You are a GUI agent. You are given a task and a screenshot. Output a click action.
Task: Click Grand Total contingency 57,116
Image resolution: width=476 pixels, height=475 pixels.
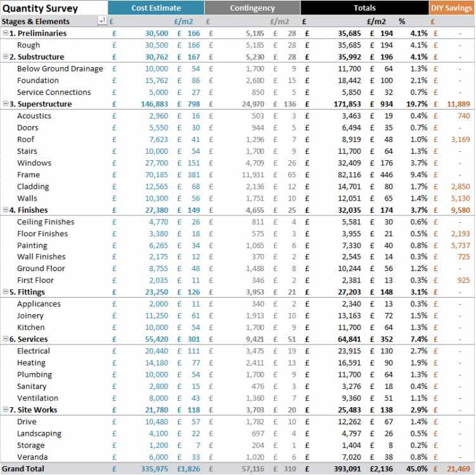click(253, 469)
